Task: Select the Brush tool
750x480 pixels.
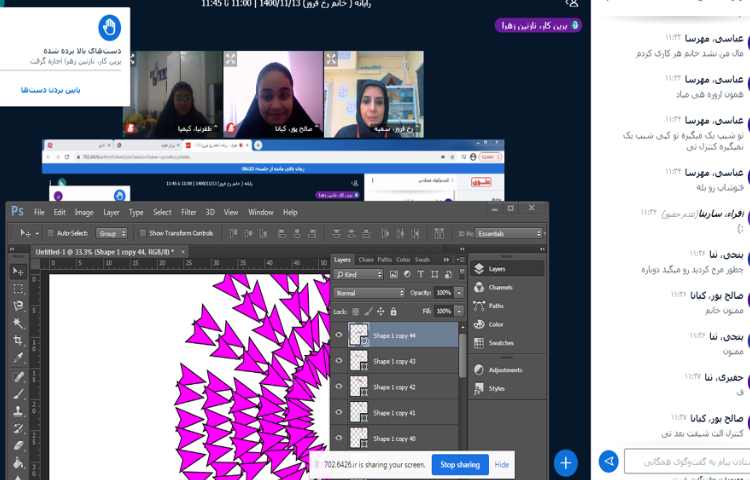Action: [x=18, y=394]
